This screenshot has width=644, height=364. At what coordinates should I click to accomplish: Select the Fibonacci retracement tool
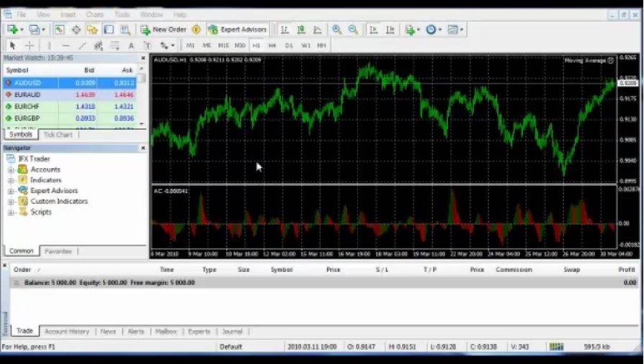(115, 45)
